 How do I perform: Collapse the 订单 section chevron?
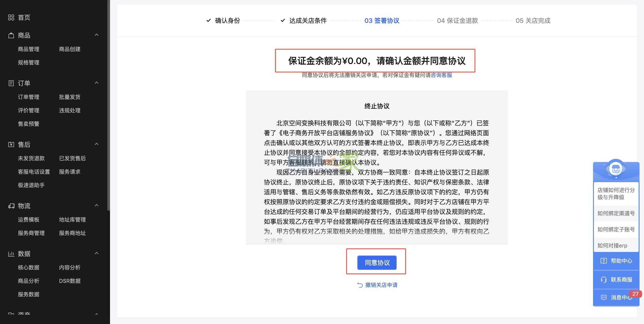coord(97,83)
